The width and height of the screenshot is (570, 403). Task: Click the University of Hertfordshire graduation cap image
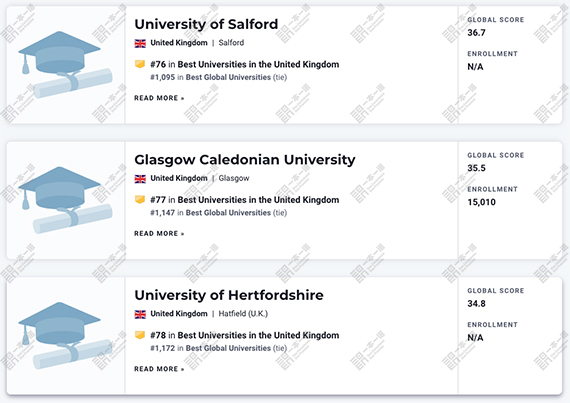point(65,336)
